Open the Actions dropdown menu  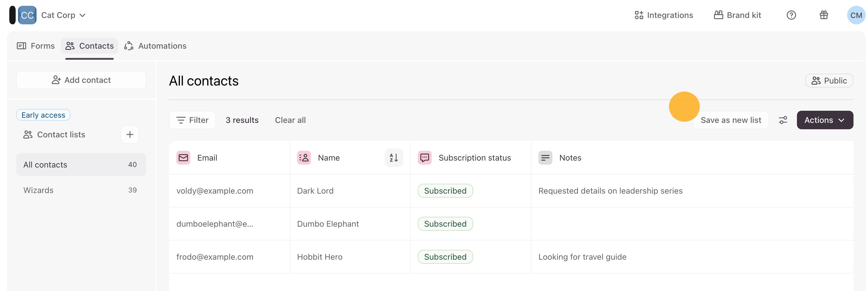824,120
